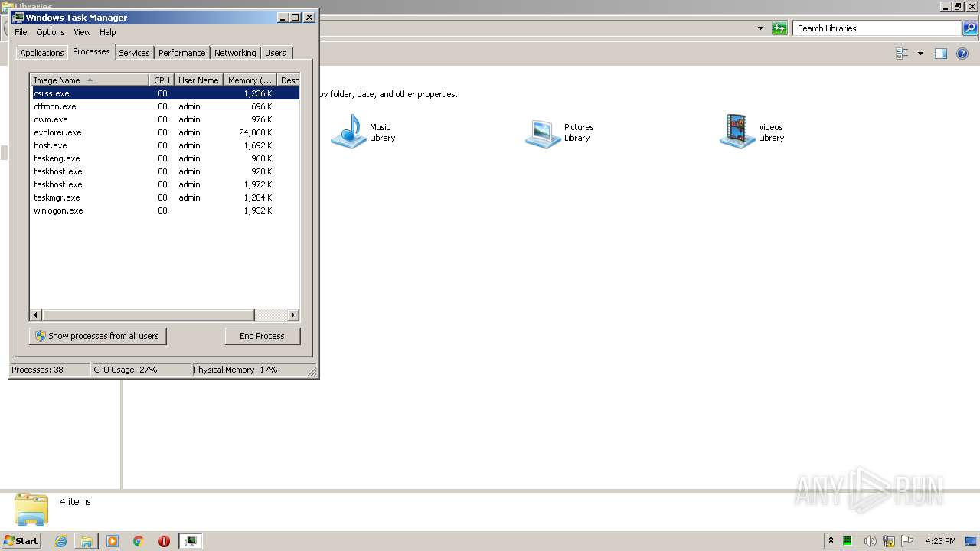Screen dimensions: 980x551
Task: Select Task Manager taskbar button
Action: (190, 541)
